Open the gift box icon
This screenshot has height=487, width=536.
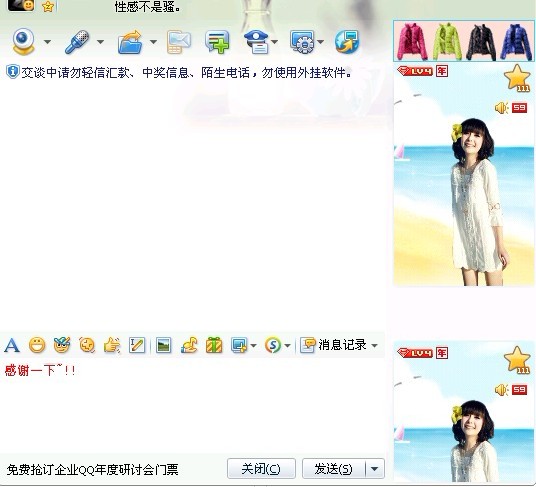point(214,345)
